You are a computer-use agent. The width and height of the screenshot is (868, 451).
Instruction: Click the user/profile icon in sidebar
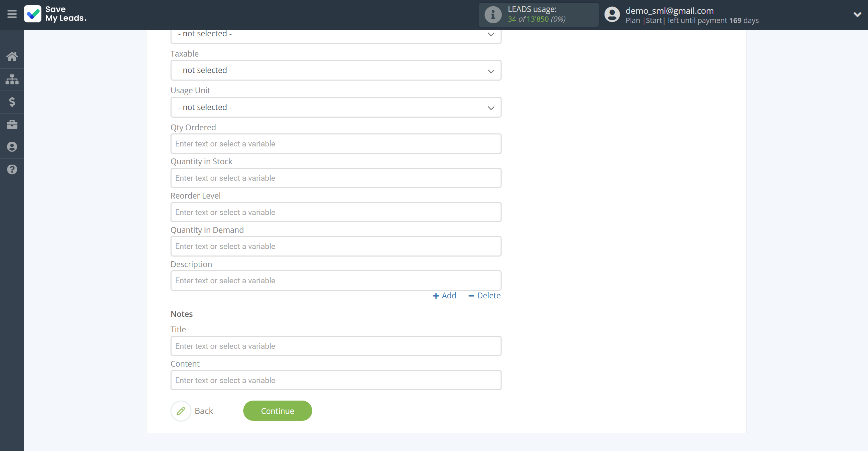[x=12, y=147]
